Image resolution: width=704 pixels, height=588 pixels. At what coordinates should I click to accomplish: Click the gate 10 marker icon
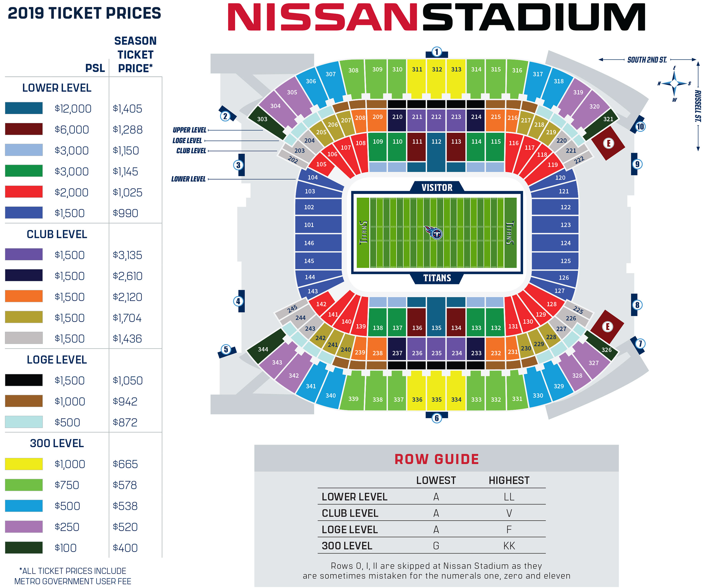click(x=640, y=127)
